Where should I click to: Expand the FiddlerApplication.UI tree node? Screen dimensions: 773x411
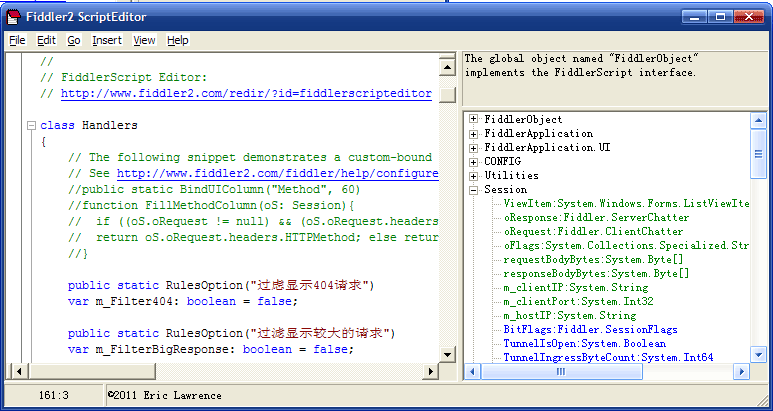(474, 148)
